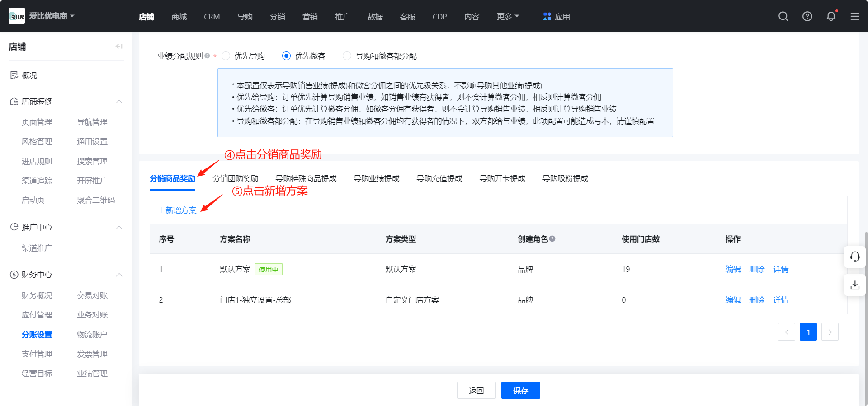Open the 客服 top menu
868x406 pixels.
tap(407, 17)
